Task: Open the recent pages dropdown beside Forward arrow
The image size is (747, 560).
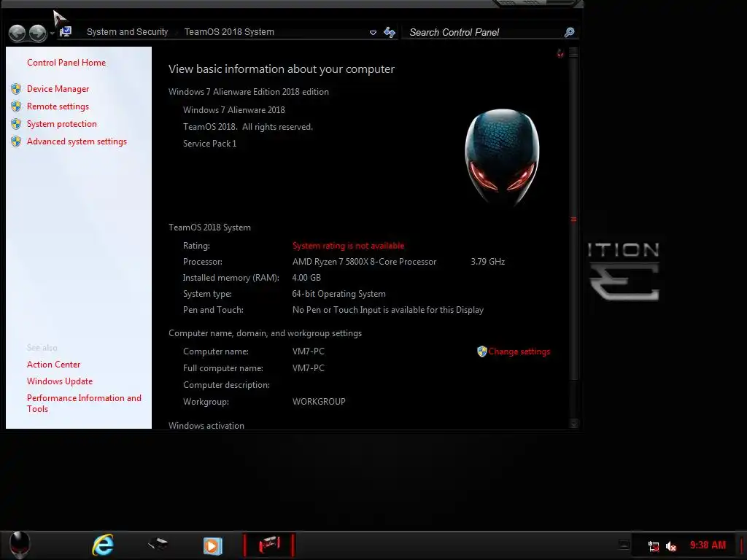Action: click(52, 34)
